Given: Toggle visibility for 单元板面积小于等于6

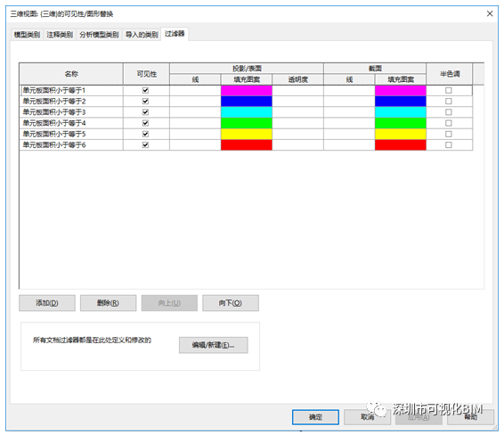Looking at the screenshot, I should (146, 145).
